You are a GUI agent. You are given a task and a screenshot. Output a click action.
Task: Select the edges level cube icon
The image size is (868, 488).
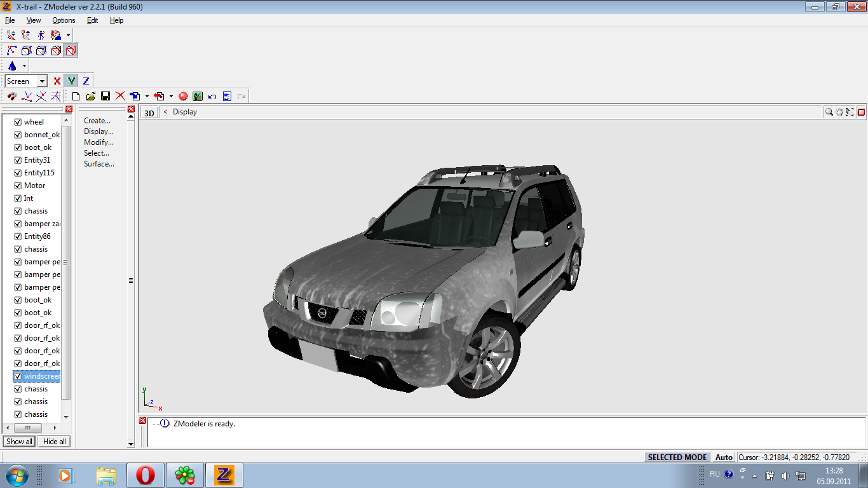pyautogui.click(x=41, y=50)
